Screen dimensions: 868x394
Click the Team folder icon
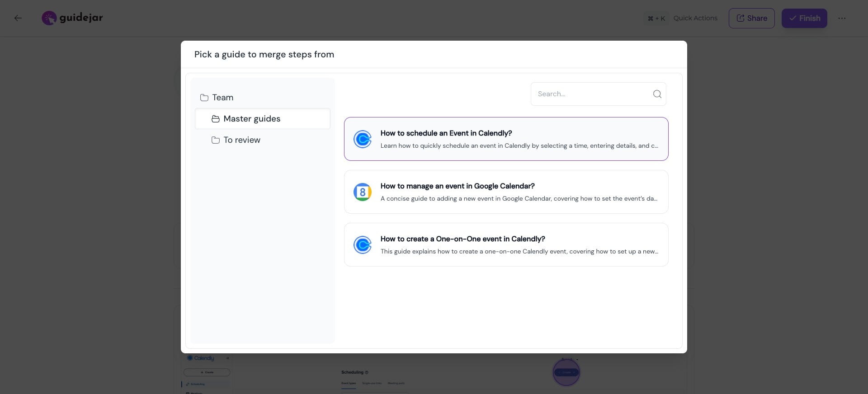pyautogui.click(x=204, y=98)
